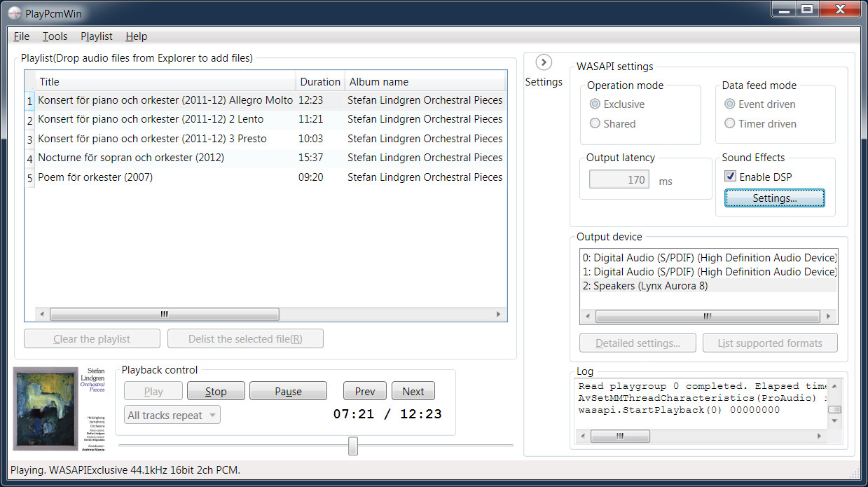868x487 pixels.
Task: Click the playlist scrollbar's right arrow
Action: click(499, 315)
